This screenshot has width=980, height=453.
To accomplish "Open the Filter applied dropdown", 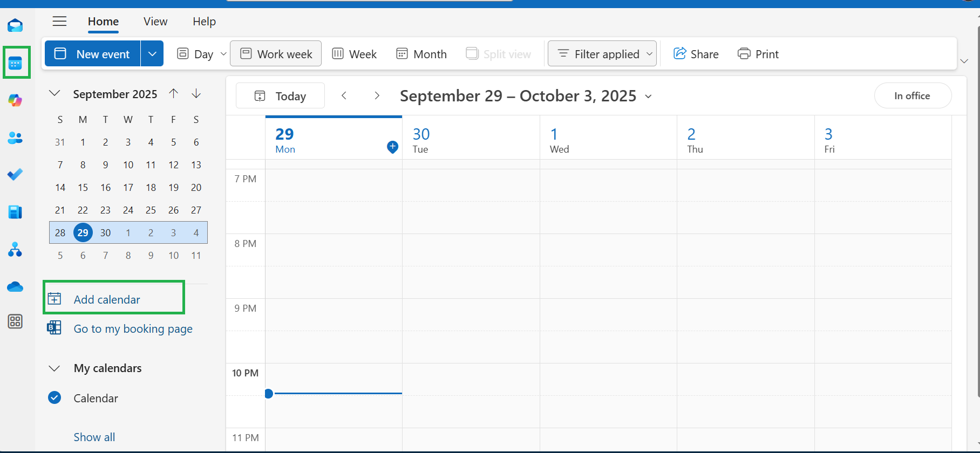I will [x=602, y=54].
